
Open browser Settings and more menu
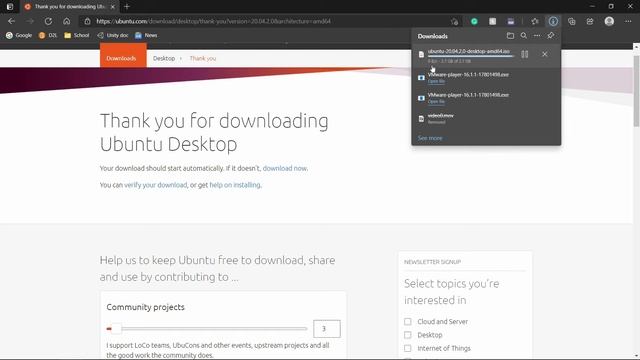628,21
